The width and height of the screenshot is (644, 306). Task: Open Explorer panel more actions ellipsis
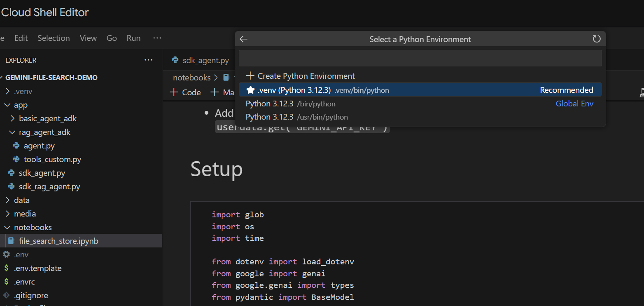click(148, 60)
